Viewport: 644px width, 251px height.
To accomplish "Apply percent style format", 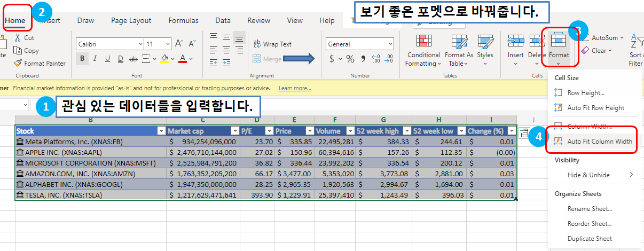I will tap(350, 59).
